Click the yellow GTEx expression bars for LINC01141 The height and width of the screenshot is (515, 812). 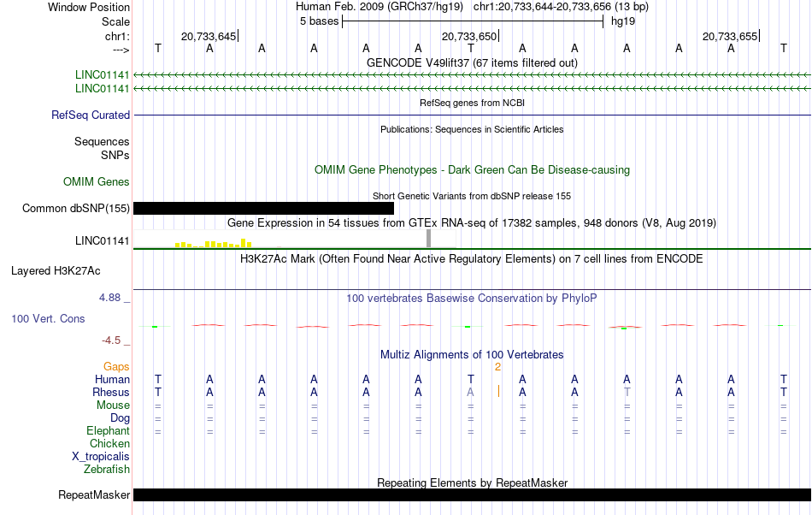[214, 243]
